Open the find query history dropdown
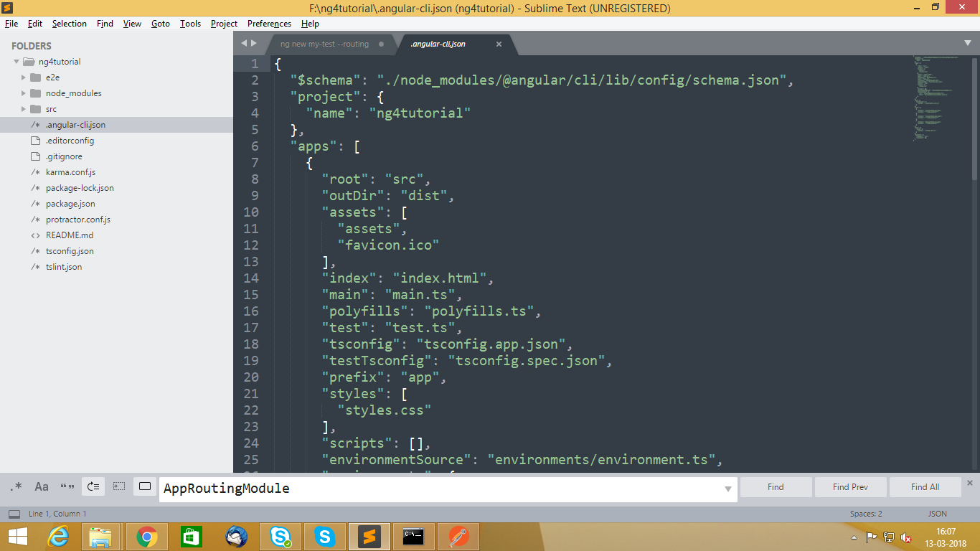Viewport: 980px width, 551px height. pyautogui.click(x=727, y=489)
